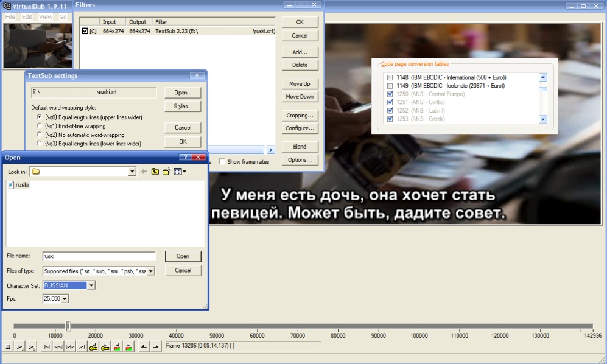Open the View Menu icon dropdown
This screenshot has width=607, height=364.
pyautogui.click(x=180, y=172)
